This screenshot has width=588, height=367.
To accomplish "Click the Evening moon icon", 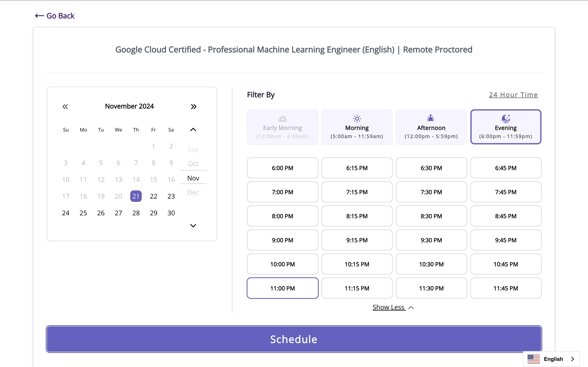I will (506, 118).
